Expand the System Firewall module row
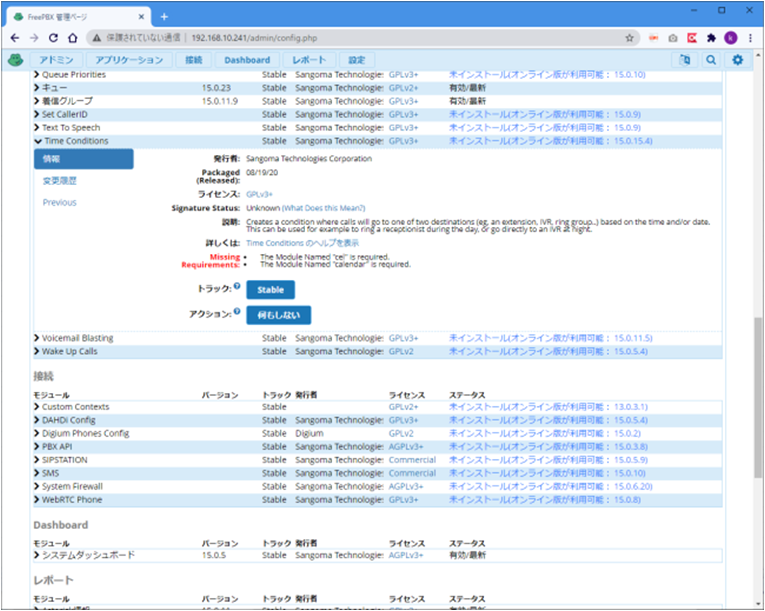 [378, 487]
